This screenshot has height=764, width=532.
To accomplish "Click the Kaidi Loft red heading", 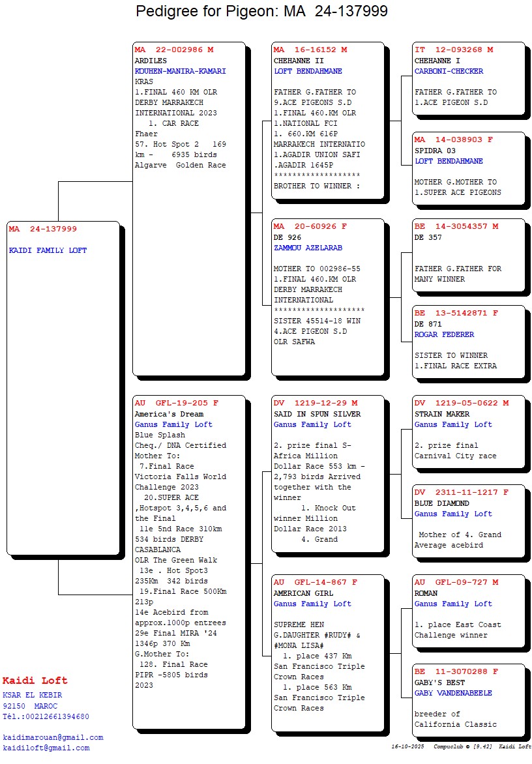I will pos(35,681).
